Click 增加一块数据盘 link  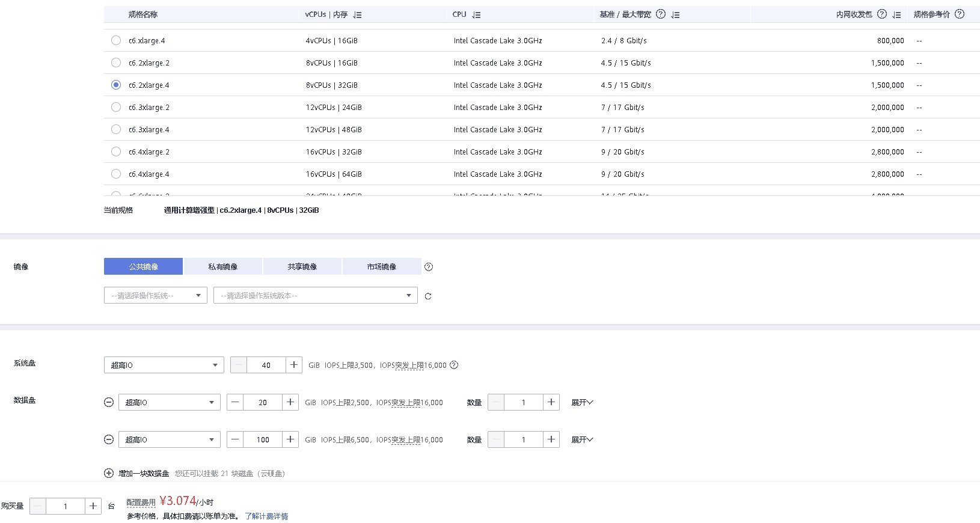(144, 474)
